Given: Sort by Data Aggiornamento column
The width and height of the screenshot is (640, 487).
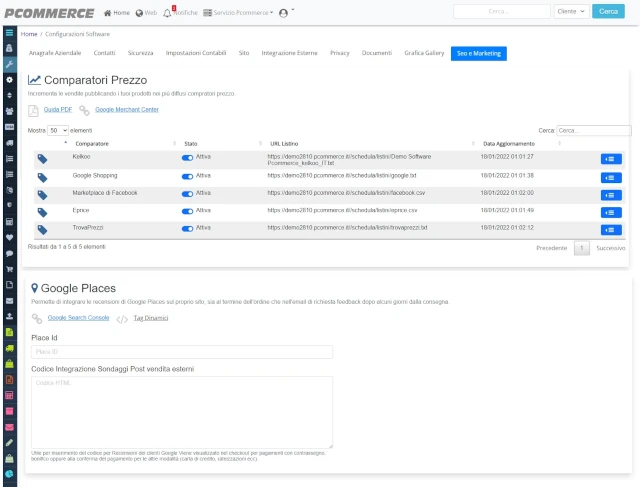Looking at the screenshot, I should tap(509, 144).
